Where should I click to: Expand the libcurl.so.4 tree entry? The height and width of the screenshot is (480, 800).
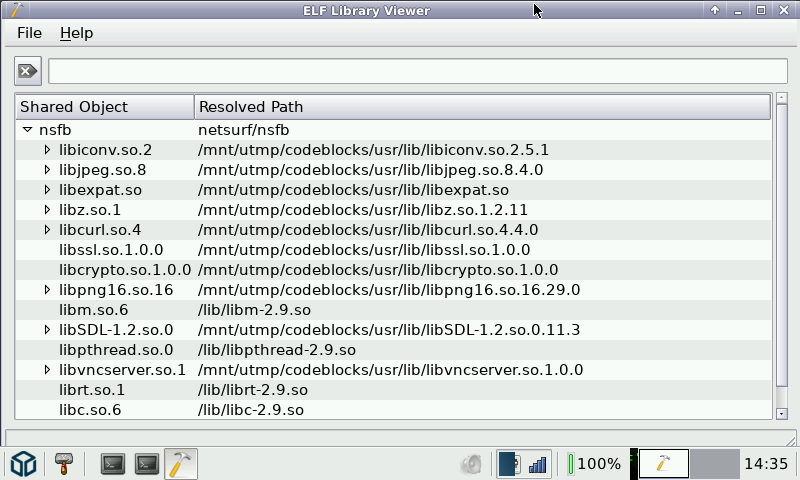pyautogui.click(x=47, y=230)
